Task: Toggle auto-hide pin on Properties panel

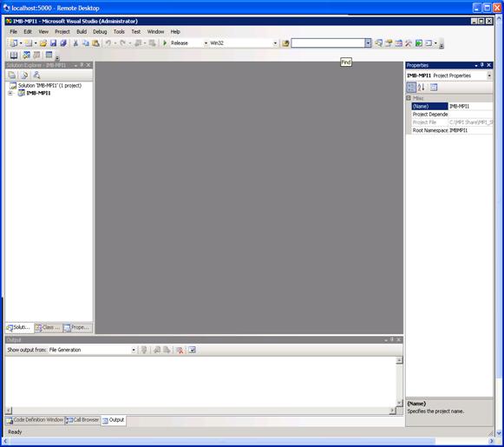Action: [481, 65]
